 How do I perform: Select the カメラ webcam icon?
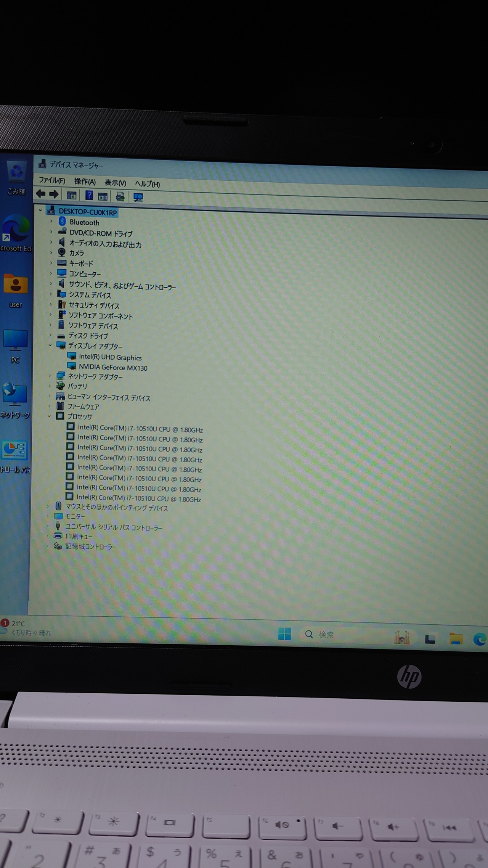click(62, 252)
